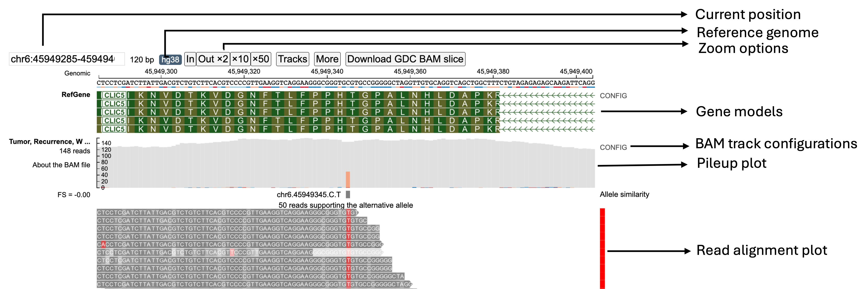This screenshot has width=868, height=289.
Task: Open the More menu
Action: pos(327,59)
